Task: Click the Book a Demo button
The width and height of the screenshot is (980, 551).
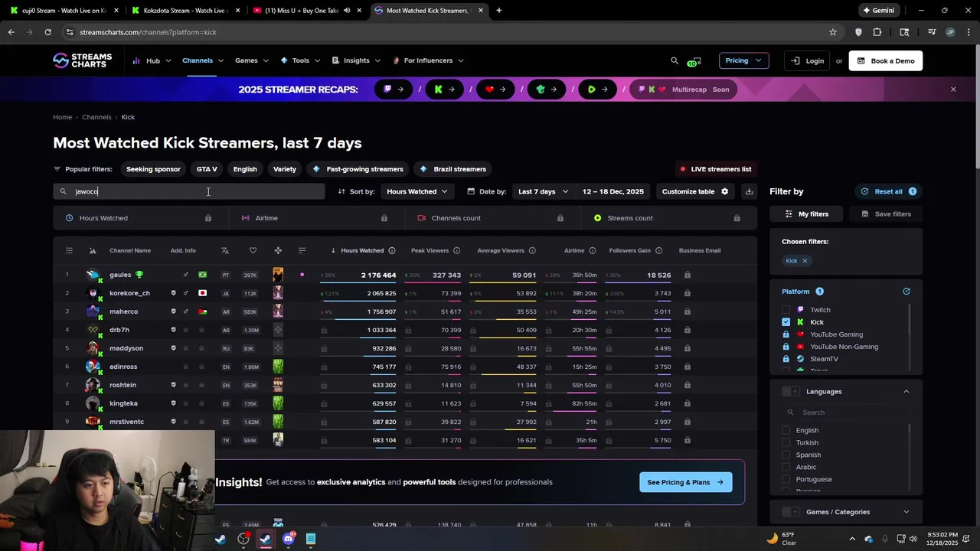Action: (886, 61)
